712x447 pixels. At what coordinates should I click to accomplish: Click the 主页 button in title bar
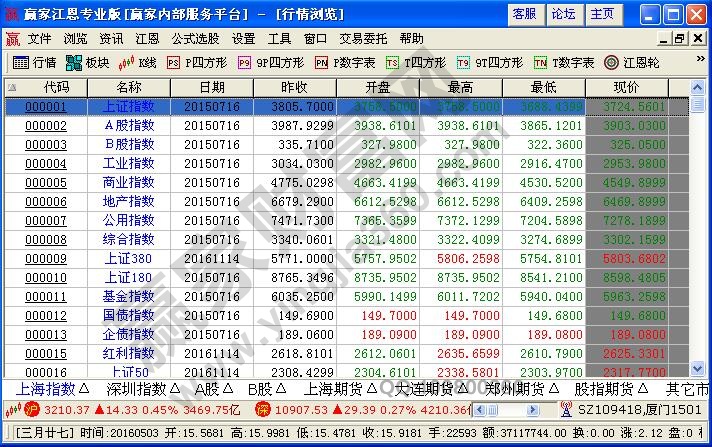[x=603, y=15]
